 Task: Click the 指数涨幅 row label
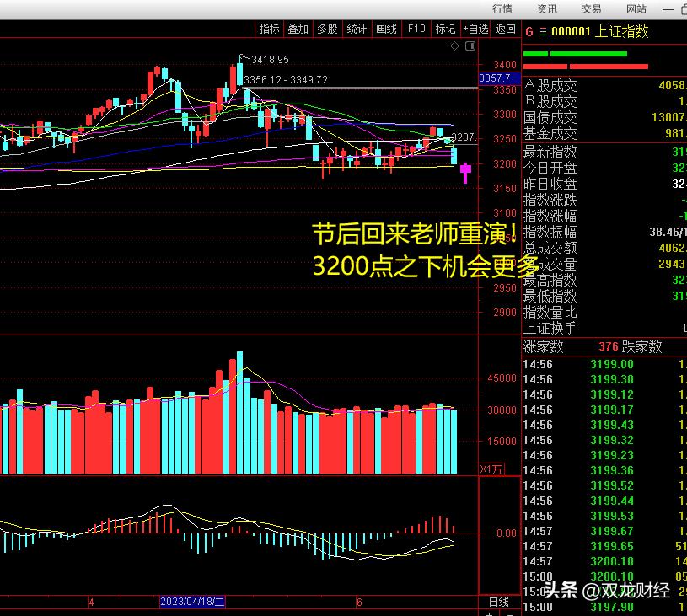[x=550, y=216]
